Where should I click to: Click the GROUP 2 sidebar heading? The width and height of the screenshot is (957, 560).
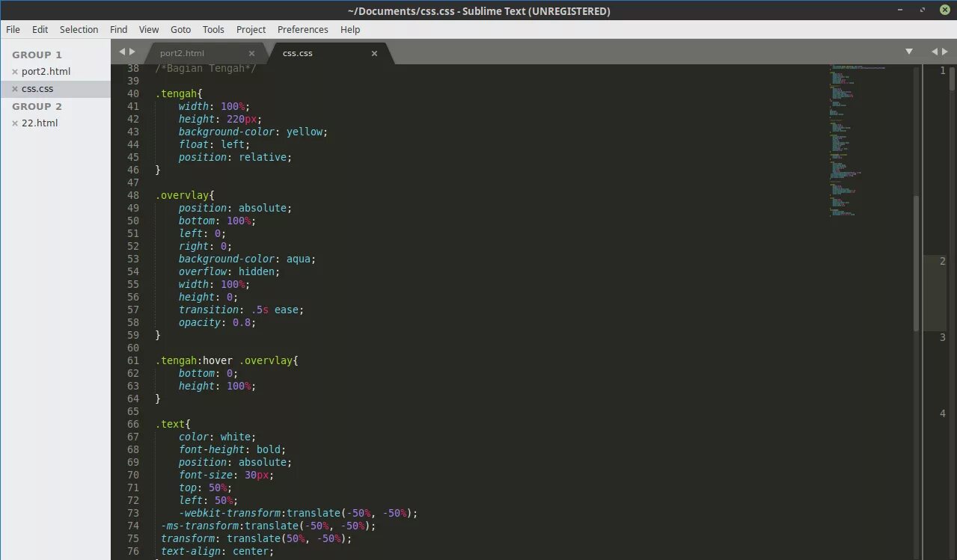[37, 106]
